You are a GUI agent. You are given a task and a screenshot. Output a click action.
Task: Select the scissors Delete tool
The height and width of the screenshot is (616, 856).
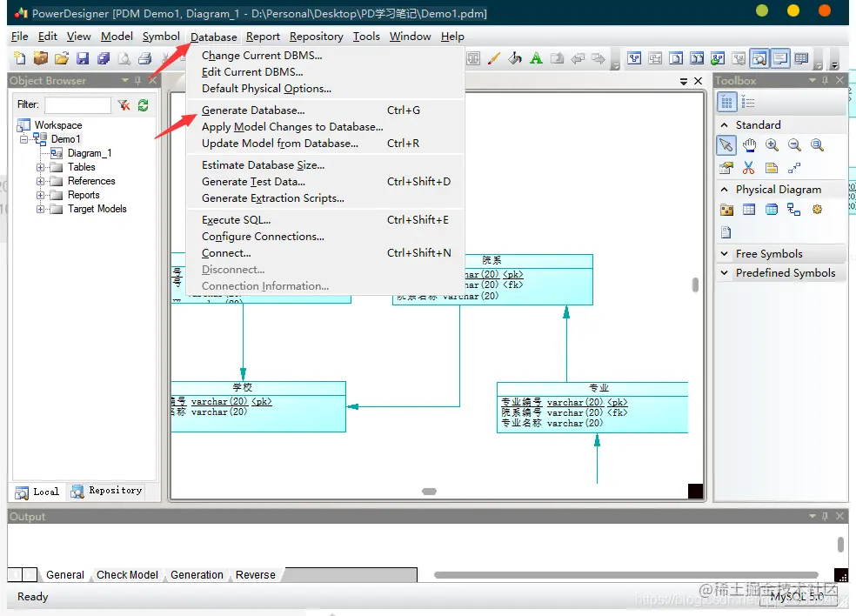748,168
